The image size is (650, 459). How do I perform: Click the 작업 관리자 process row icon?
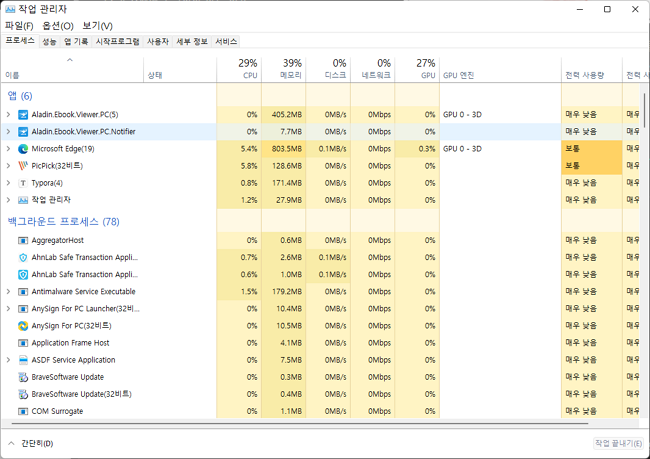pos(23,200)
